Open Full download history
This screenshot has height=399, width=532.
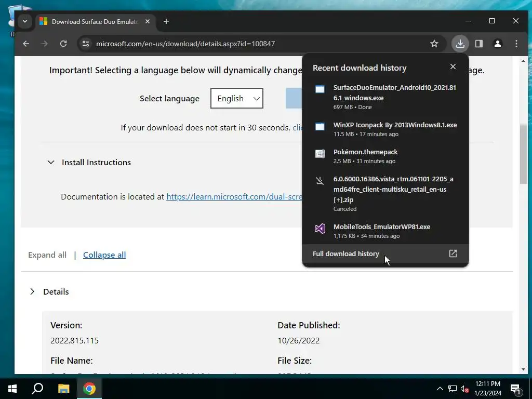(x=385, y=254)
